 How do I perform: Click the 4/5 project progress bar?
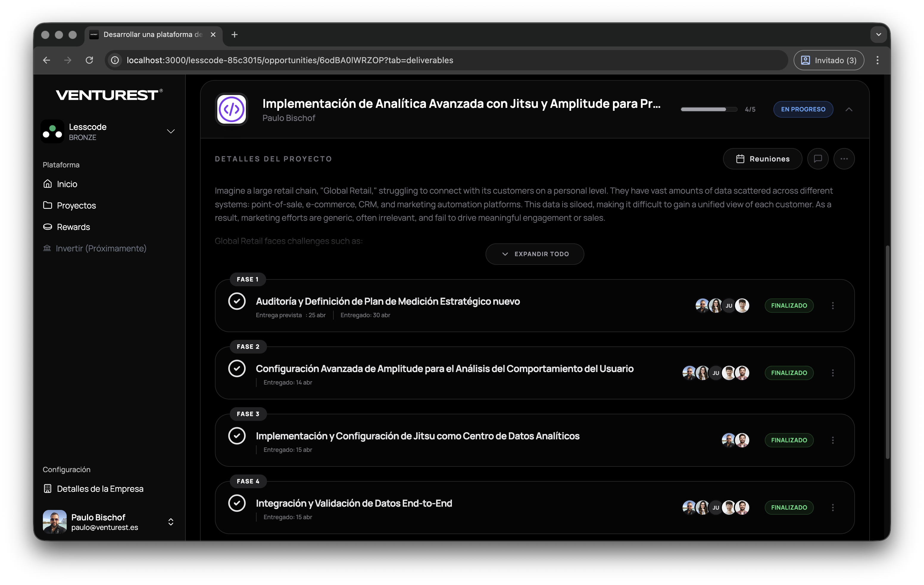click(x=709, y=109)
